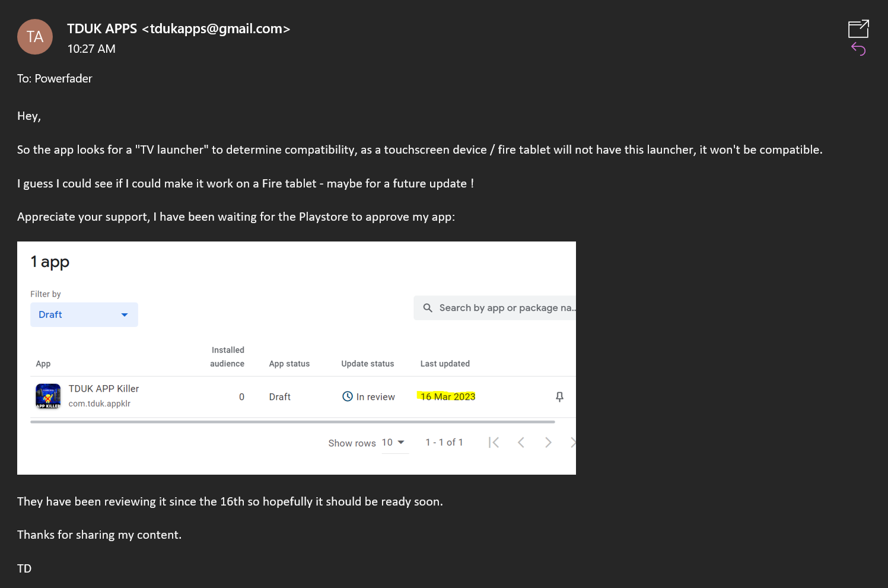Click the TA sender avatar
The width and height of the screenshot is (888, 588).
click(x=35, y=37)
